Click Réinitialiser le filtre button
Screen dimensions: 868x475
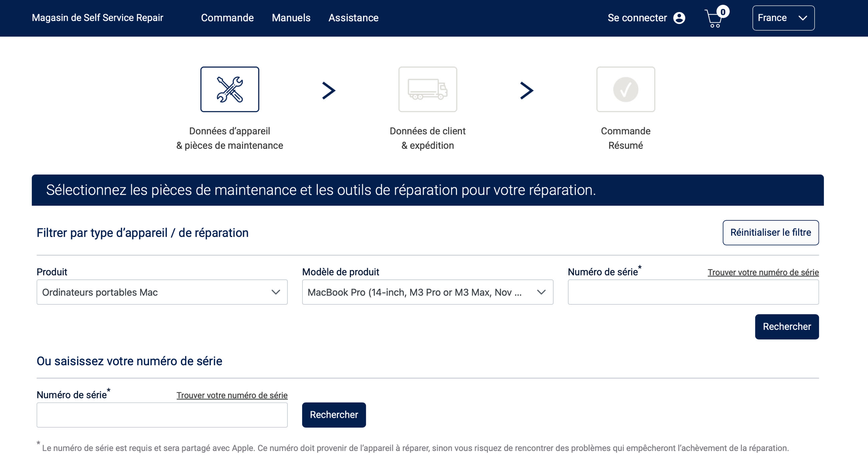tap(771, 232)
